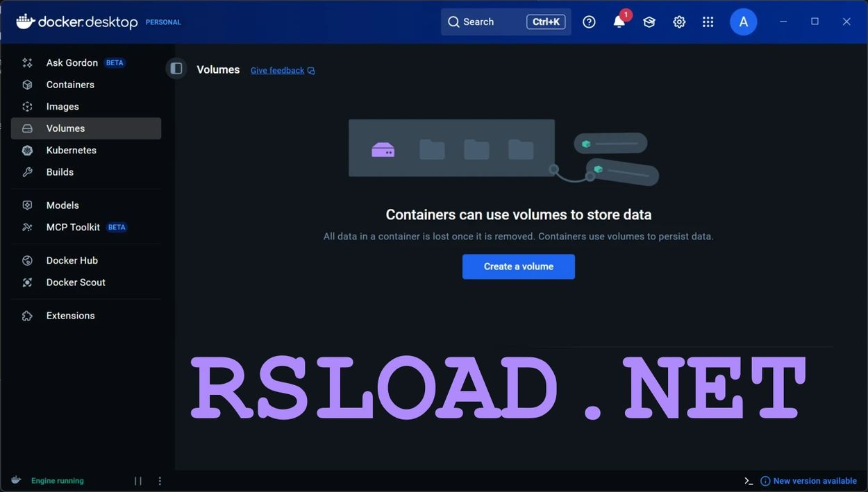The width and height of the screenshot is (868, 492).
Task: Toggle the sidebar collapse button
Action: [176, 69]
